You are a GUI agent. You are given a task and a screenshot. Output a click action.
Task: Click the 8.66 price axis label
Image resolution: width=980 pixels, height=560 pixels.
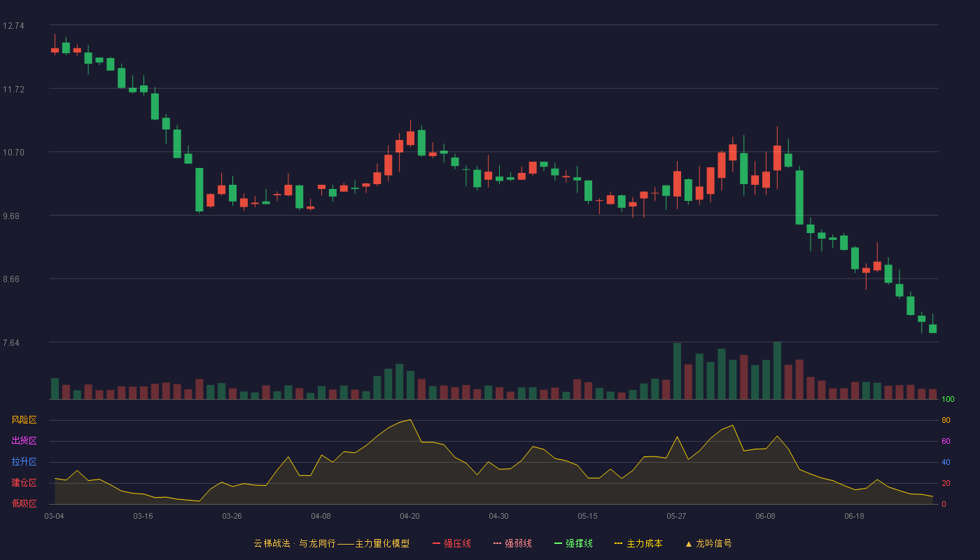[11, 279]
